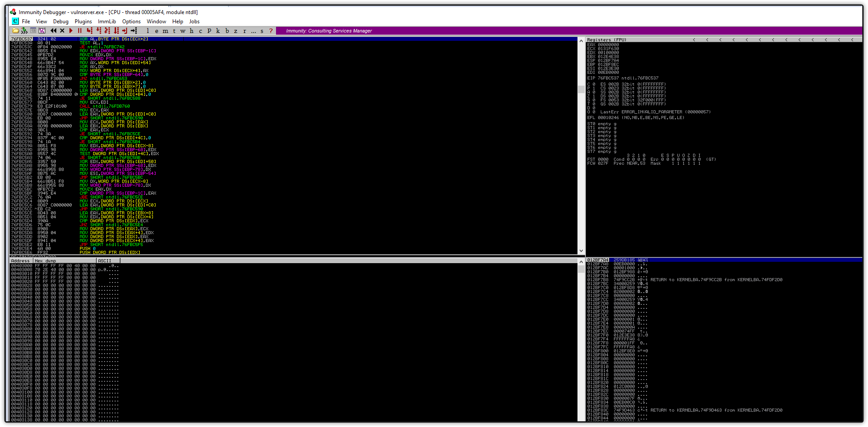This screenshot has height=427, width=868.
Task: Show Memory map via 'm' button
Action: tap(165, 31)
